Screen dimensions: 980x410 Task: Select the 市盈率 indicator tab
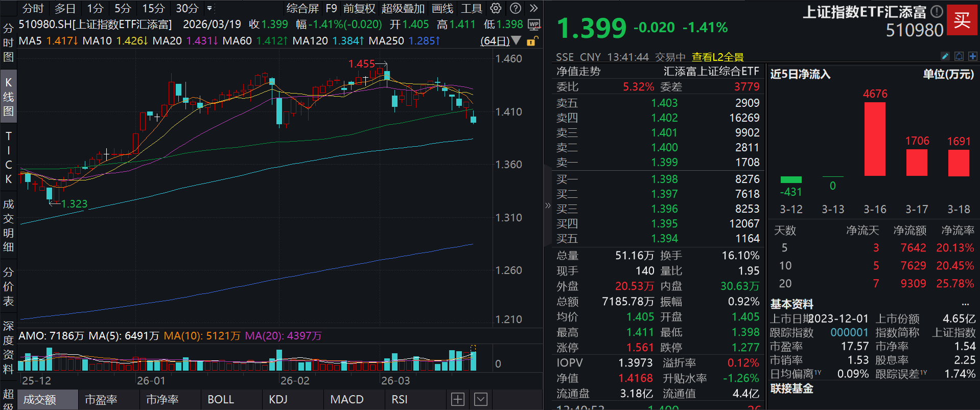tap(108, 399)
